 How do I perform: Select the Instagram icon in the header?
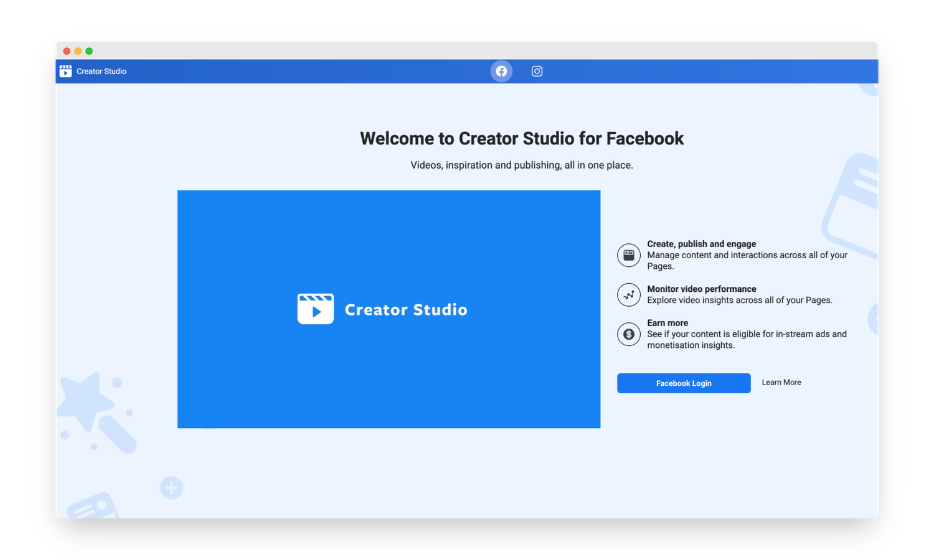[537, 71]
